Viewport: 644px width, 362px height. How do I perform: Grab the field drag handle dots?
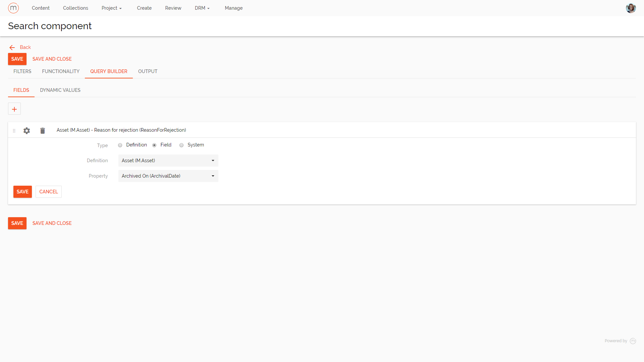(14, 130)
